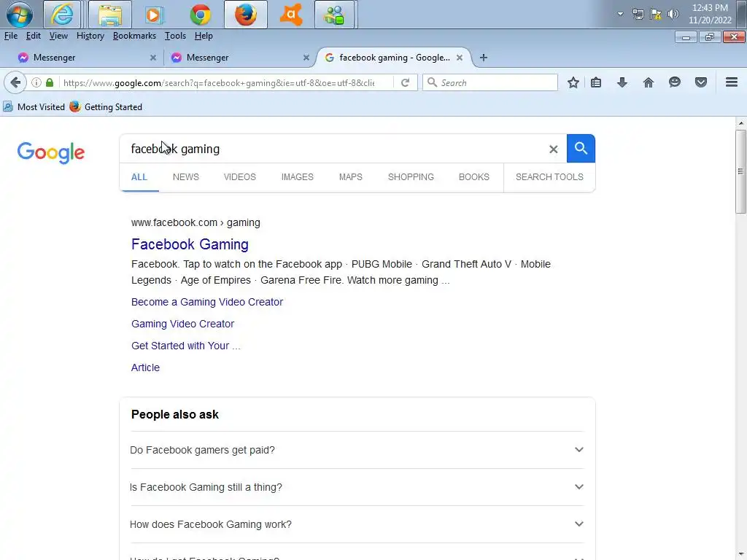
Task: Open the File menu
Action: tap(10, 36)
